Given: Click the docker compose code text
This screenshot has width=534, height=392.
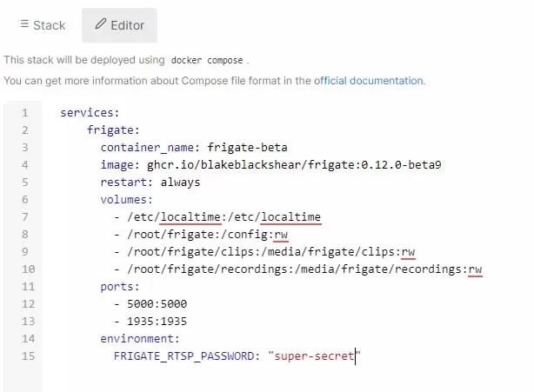Looking at the screenshot, I should (207, 61).
